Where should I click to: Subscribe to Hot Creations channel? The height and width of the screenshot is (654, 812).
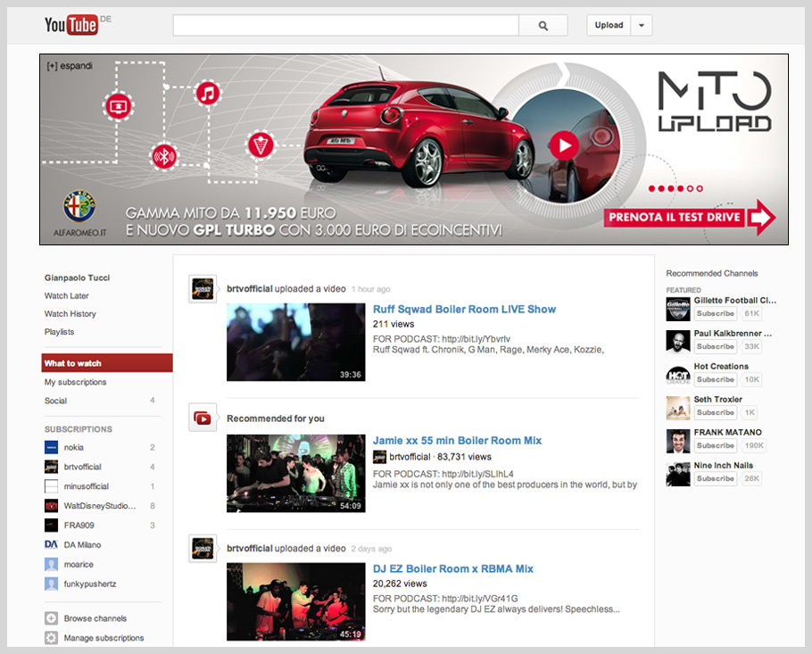coord(715,379)
